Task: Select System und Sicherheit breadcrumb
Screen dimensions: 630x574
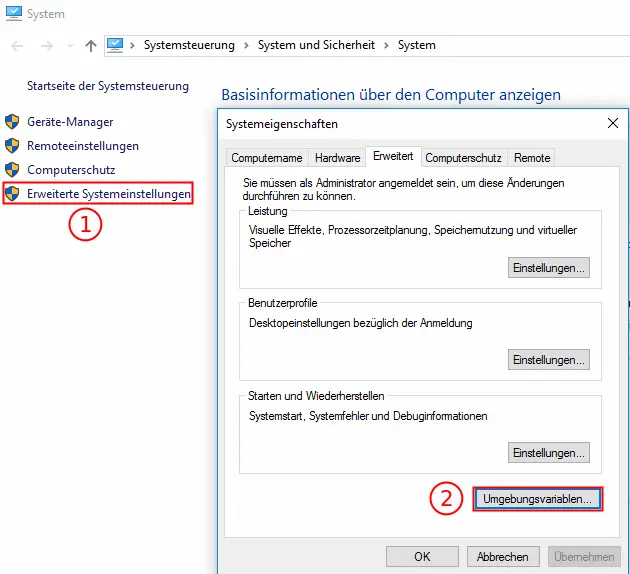Action: point(316,45)
